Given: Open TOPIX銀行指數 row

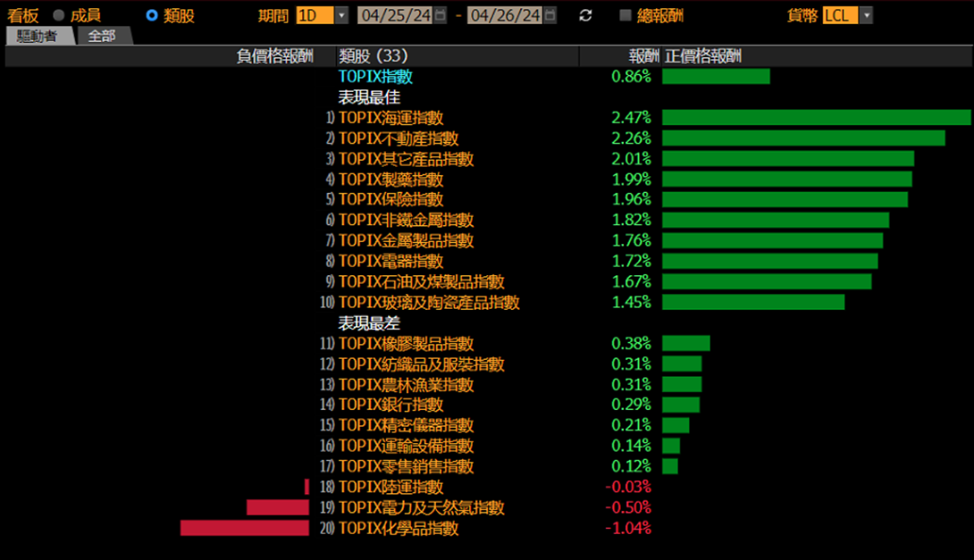Looking at the screenshot, I should coord(390,405).
